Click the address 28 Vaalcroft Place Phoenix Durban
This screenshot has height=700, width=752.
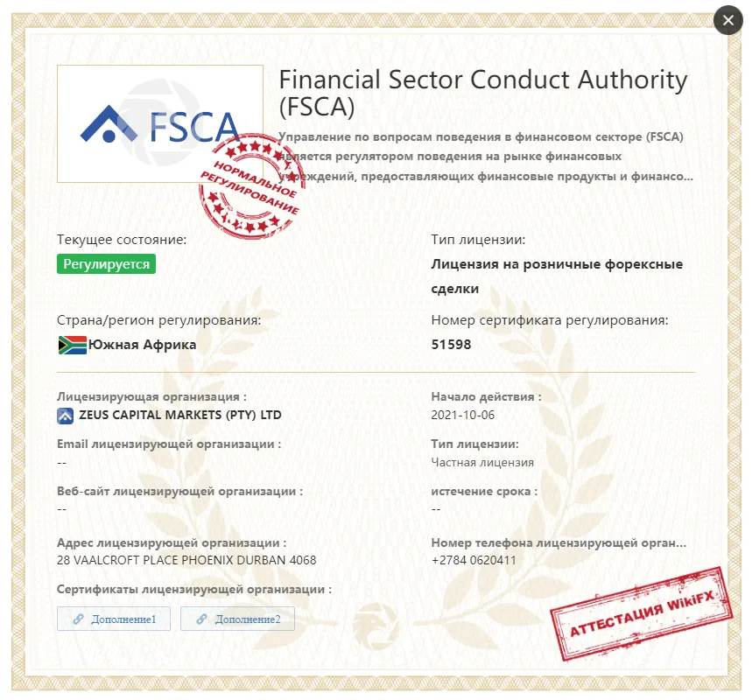click(186, 560)
